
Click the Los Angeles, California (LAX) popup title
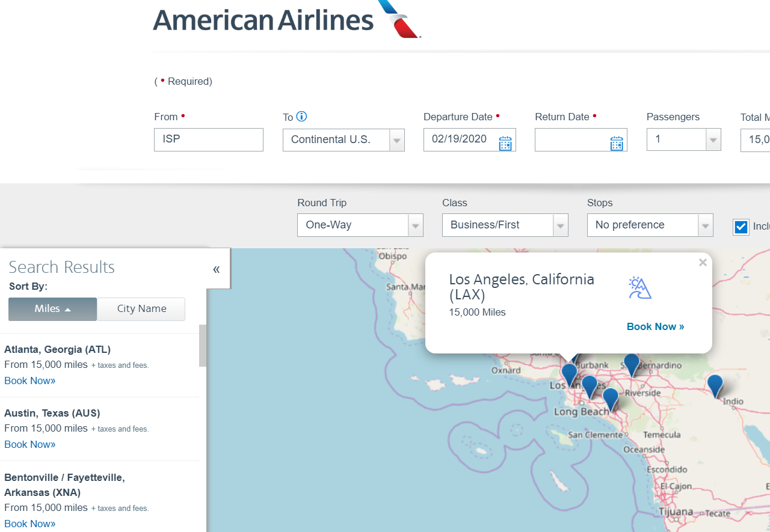[522, 287]
